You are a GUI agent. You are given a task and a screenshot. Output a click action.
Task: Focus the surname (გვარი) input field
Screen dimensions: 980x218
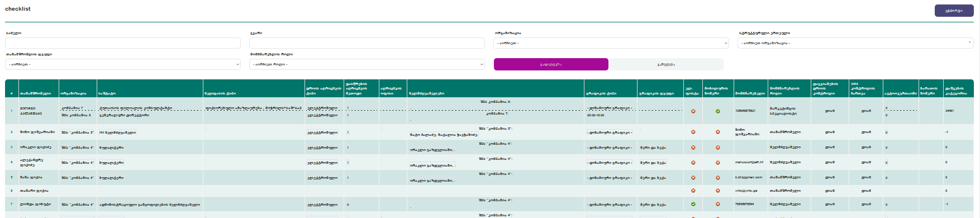(367, 43)
